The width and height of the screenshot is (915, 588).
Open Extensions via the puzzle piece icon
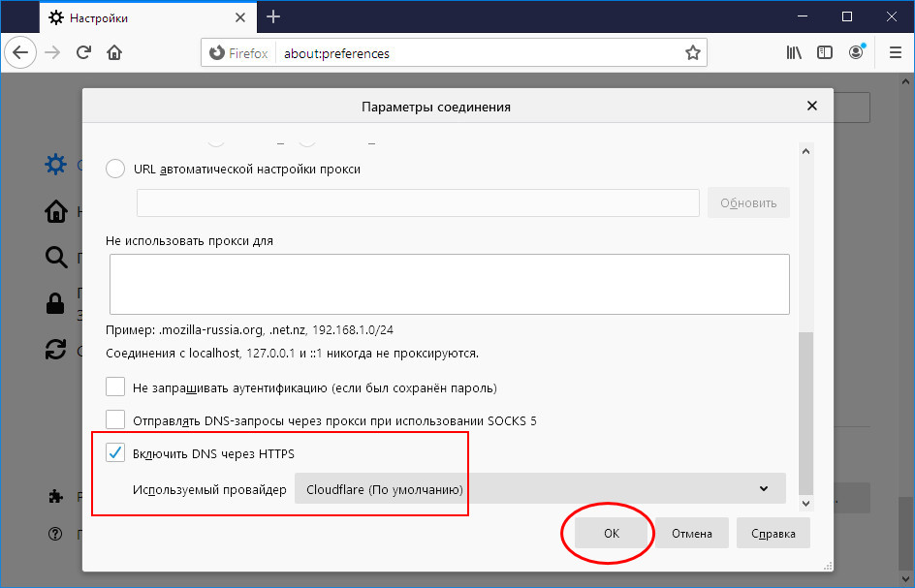(x=55, y=495)
